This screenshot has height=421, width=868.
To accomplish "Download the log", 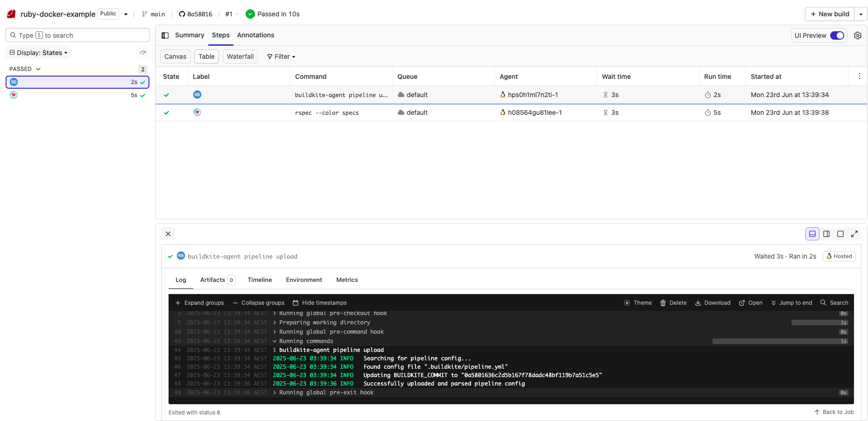I will pyautogui.click(x=713, y=303).
